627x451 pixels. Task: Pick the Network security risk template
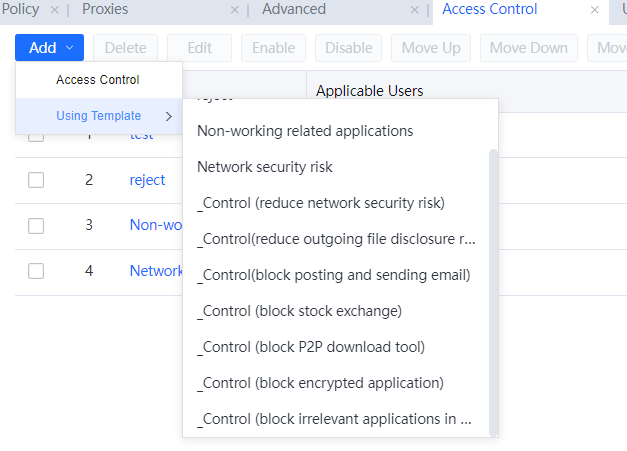pos(265,167)
